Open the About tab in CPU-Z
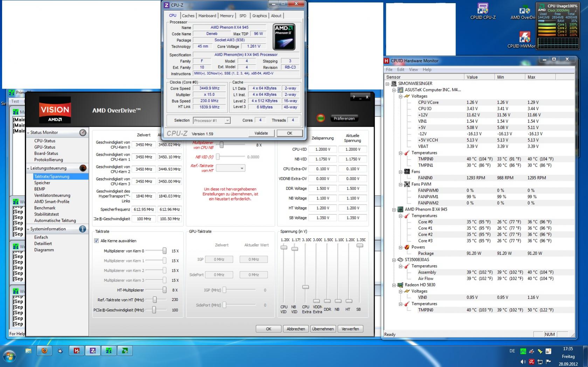 276,16
